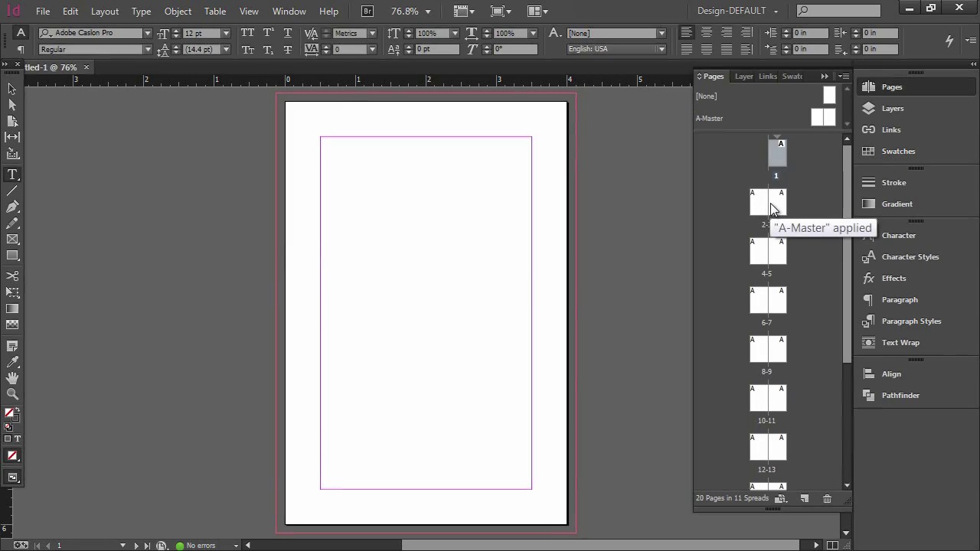This screenshot has width=980, height=551.
Task: Open the Pathfinder panel
Action: pyautogui.click(x=900, y=396)
